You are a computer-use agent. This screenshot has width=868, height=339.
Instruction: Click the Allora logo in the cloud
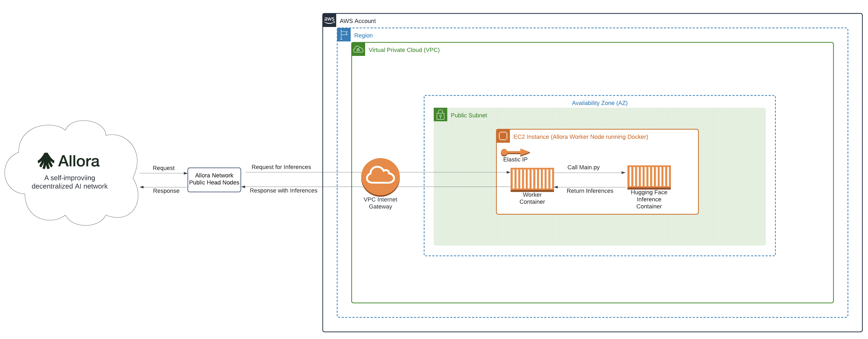pyautogui.click(x=69, y=161)
